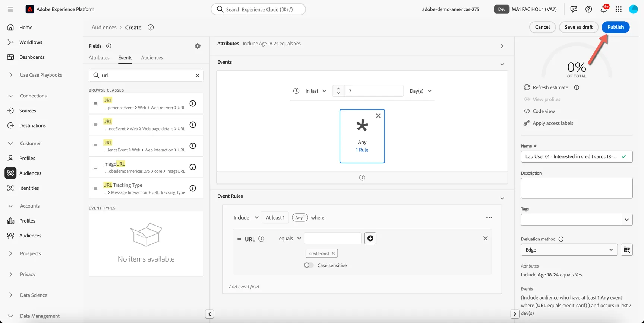Open Fields settings gear
Screen dimensions: 644x323
198,46
